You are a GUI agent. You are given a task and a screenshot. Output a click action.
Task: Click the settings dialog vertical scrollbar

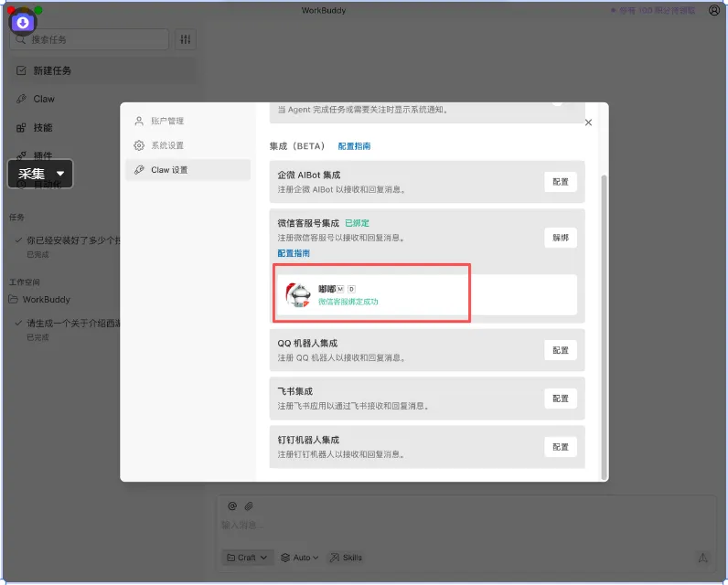click(604, 327)
